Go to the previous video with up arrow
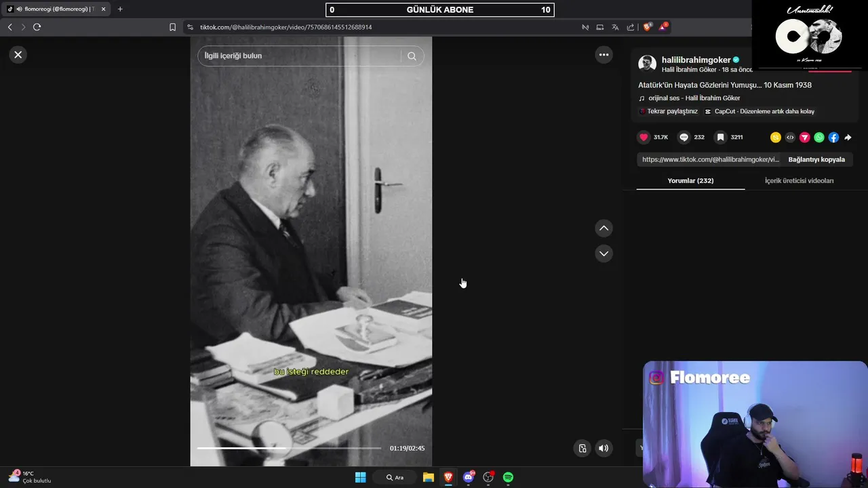This screenshot has height=488, width=868. point(604,228)
